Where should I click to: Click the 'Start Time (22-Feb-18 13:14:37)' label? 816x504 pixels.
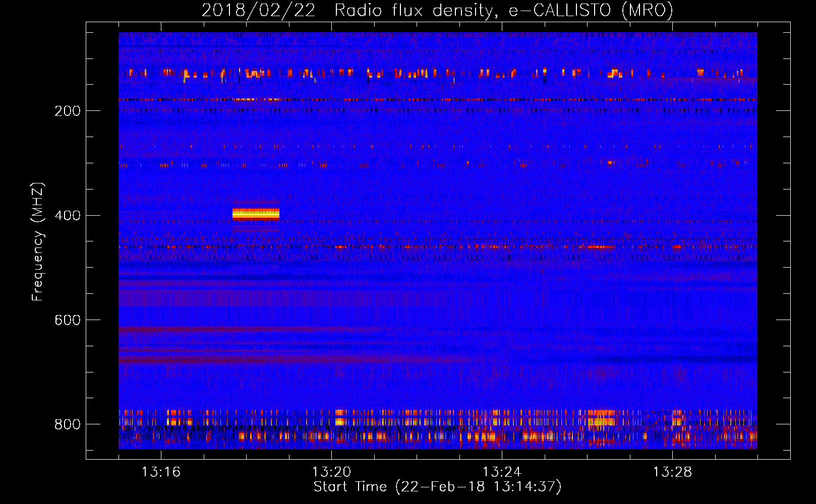[437, 487]
